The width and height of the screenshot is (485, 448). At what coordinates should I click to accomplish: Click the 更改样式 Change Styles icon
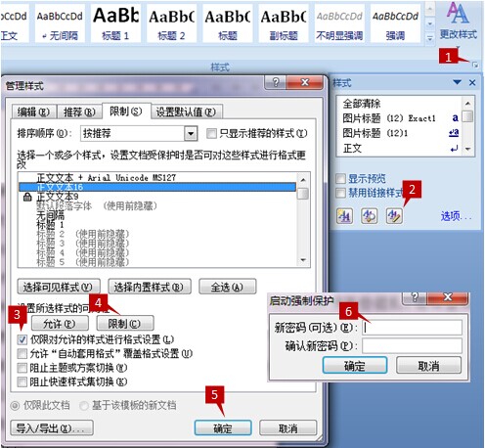(x=459, y=22)
